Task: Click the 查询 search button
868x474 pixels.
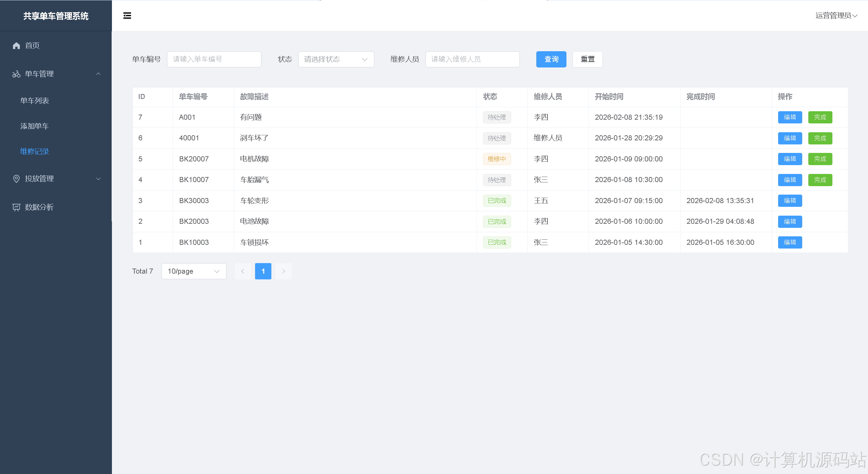Action: click(x=551, y=59)
